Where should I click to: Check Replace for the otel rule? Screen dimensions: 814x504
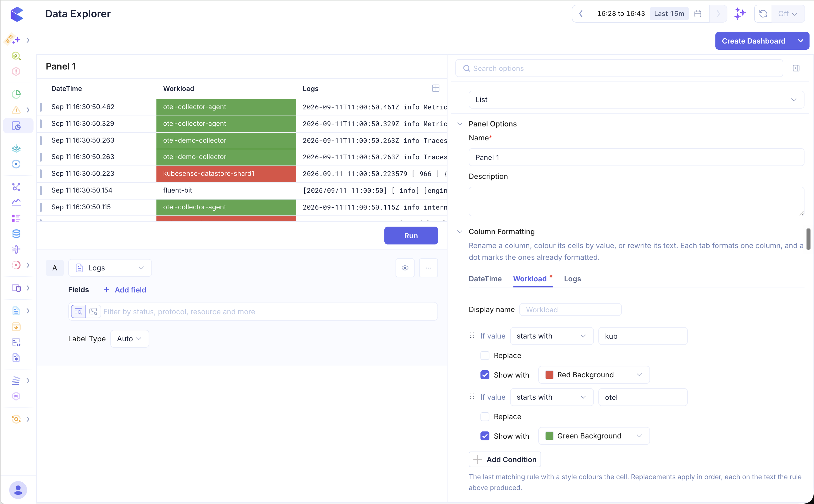[485, 417]
